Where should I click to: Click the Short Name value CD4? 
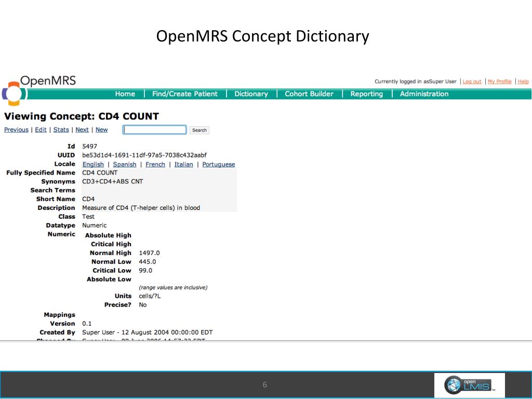coord(88,199)
